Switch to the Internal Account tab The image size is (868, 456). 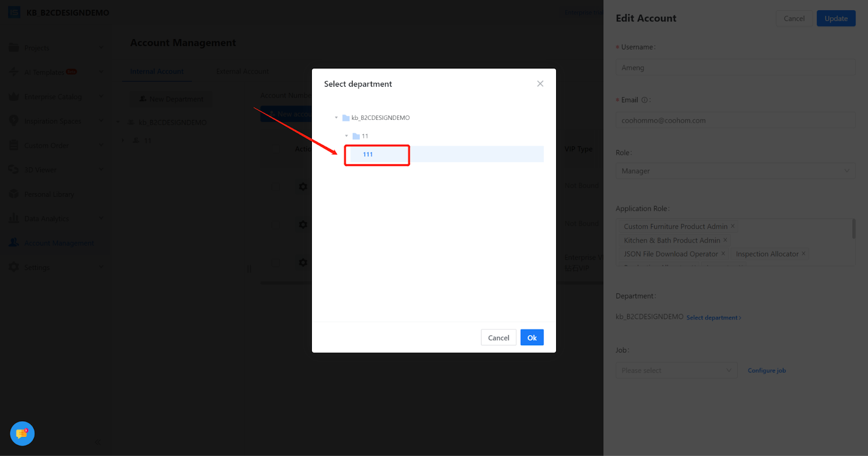[157, 72]
